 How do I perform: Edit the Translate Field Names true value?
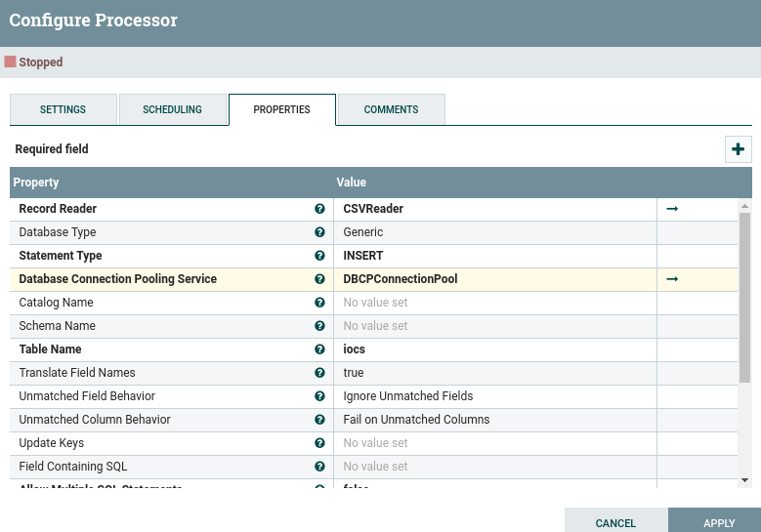pyautogui.click(x=495, y=373)
